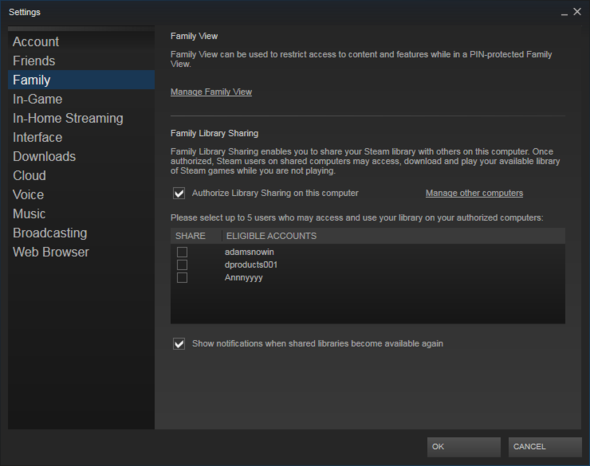Enable sharing for dproducts001 account
This screenshot has height=466, width=590.
182,265
